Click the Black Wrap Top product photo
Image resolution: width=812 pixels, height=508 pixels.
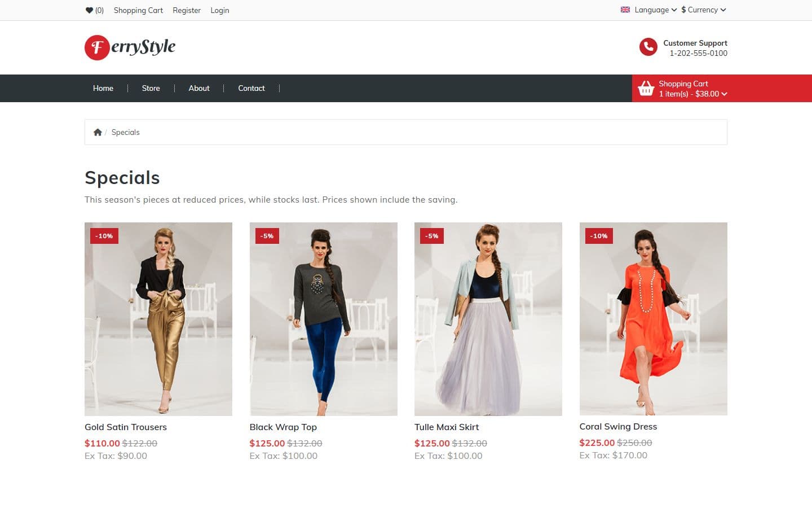point(324,319)
